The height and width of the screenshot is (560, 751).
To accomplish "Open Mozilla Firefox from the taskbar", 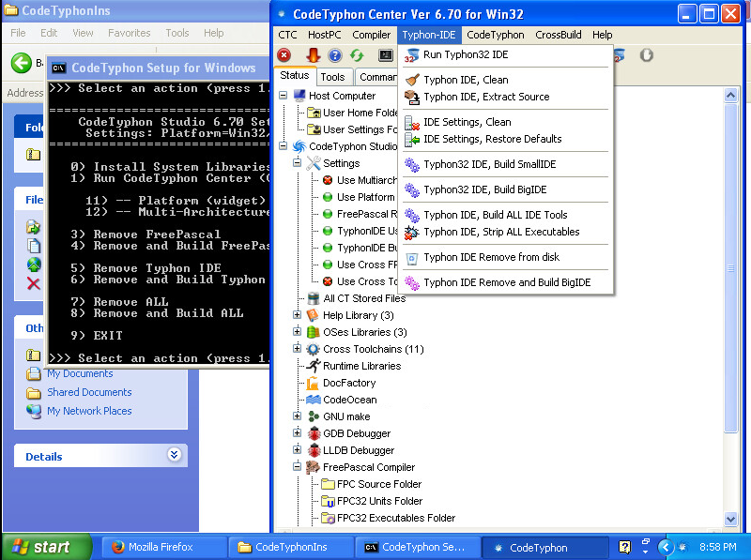I will point(150,547).
